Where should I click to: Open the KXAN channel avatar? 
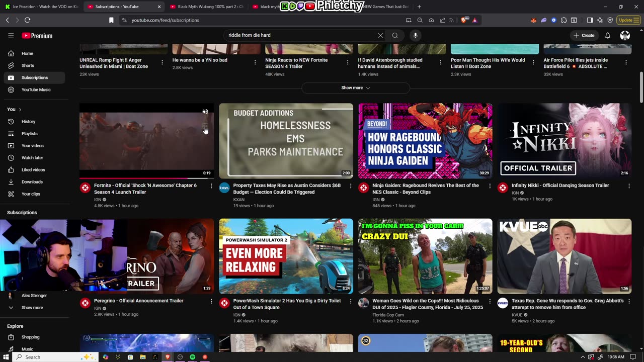[x=224, y=188]
